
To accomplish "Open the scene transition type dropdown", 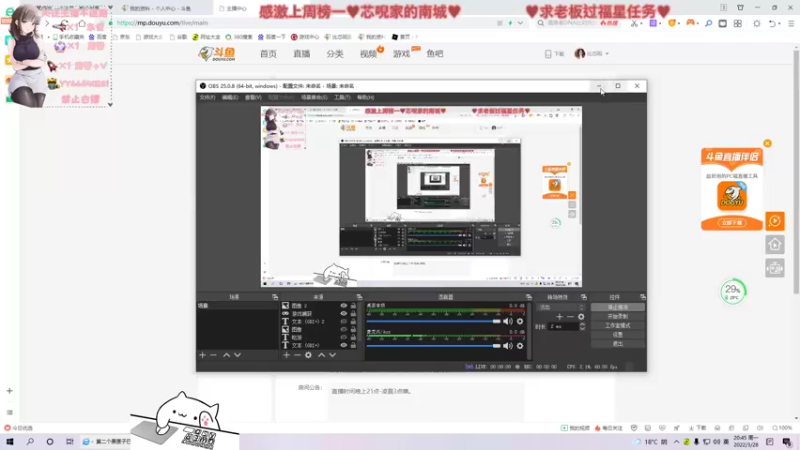I will pyautogui.click(x=561, y=307).
